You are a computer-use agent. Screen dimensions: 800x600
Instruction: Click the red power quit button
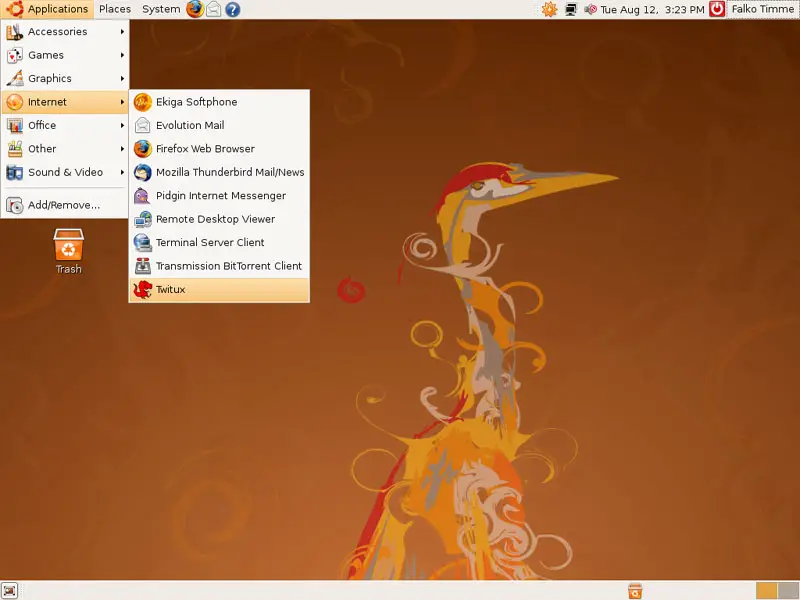pyautogui.click(x=717, y=9)
